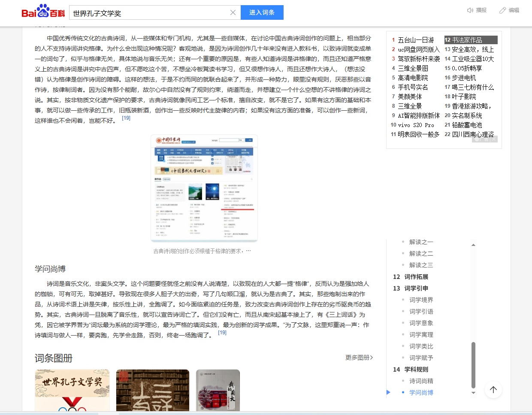Image resolution: width=532 pixels, height=415 pixels.
Task: Open catalog section 学科规则
Action: pyautogui.click(x=416, y=370)
